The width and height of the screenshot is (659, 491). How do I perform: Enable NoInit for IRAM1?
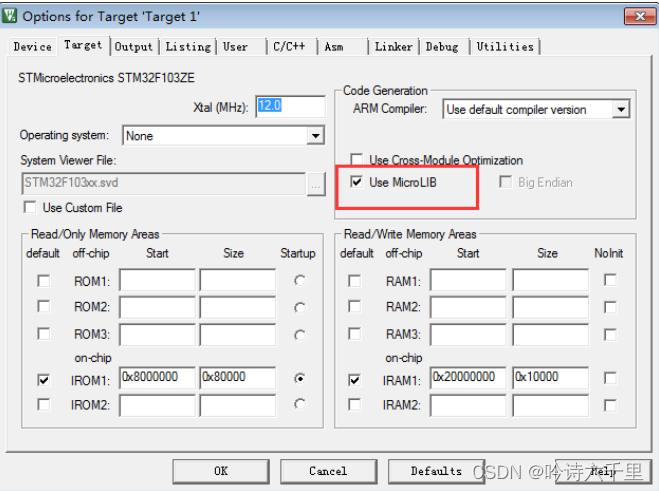tap(610, 378)
